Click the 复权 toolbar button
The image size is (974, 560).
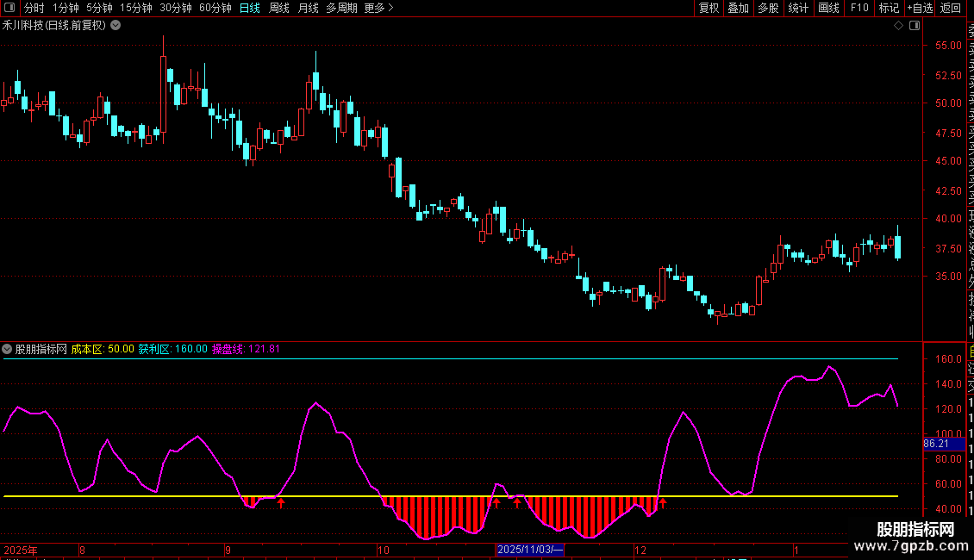[x=709, y=9]
